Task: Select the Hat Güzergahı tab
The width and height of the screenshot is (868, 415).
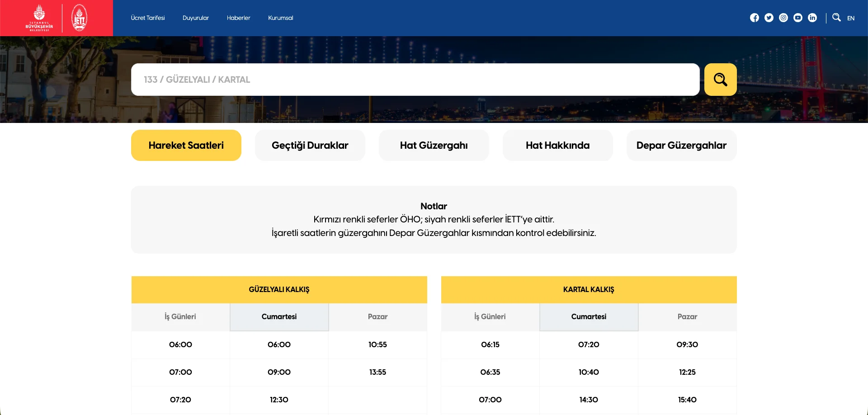Action: [x=434, y=146]
